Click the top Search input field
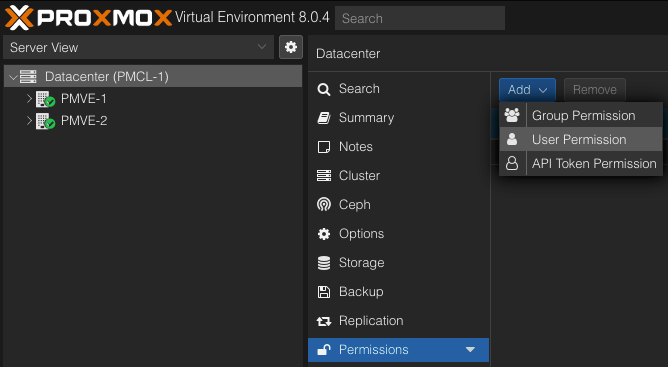Screen dimensions: 668x367 tap(420, 18)
